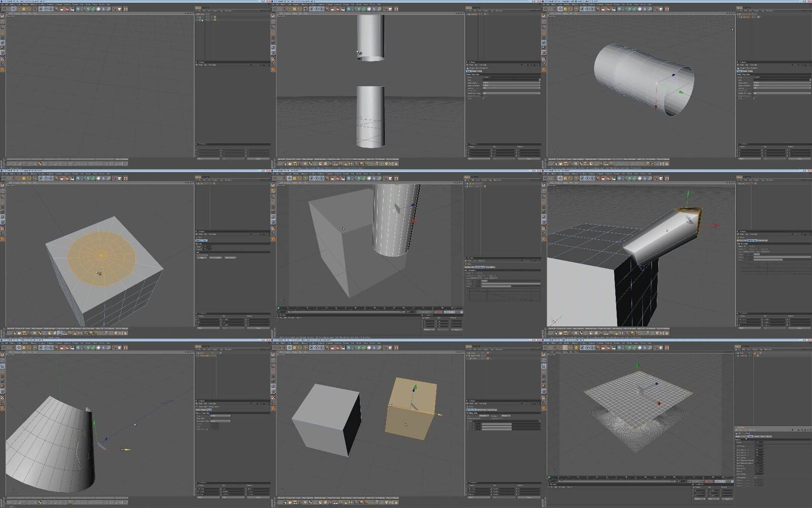Click the orange round icon in the empty-viewport window's left palette
812x508 pixels.
pos(3,70)
